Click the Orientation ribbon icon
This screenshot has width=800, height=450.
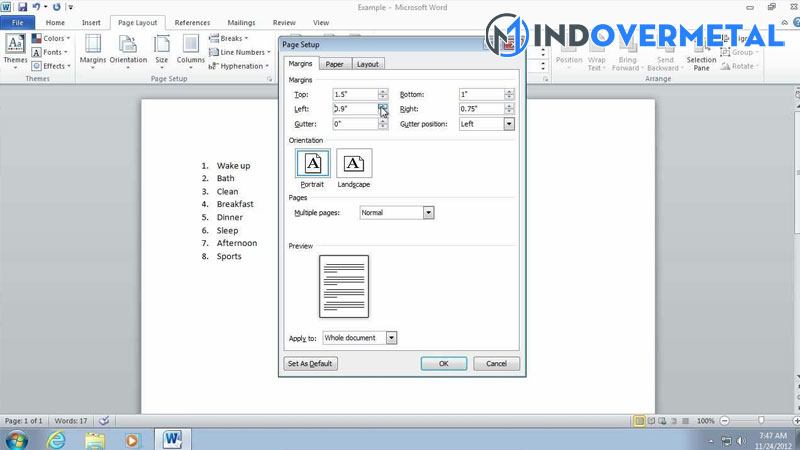(128, 51)
